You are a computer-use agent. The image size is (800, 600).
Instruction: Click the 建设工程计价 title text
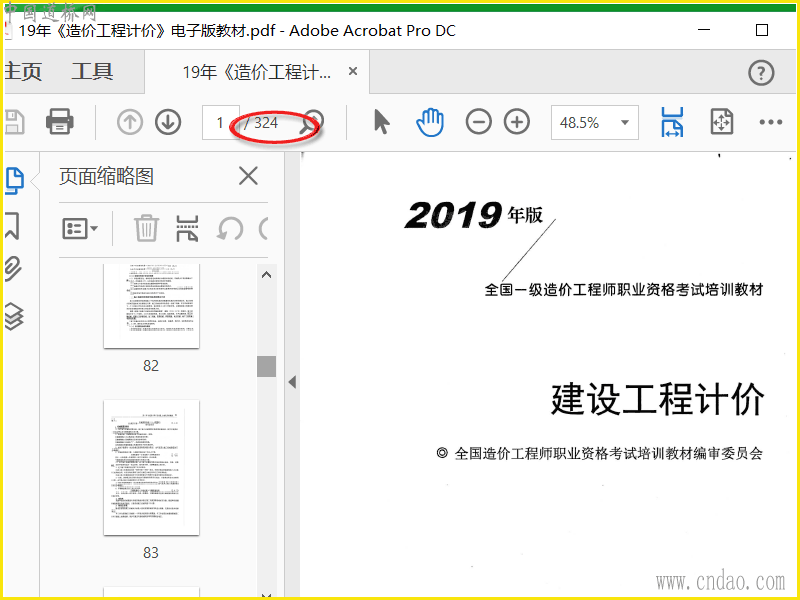pyautogui.click(x=658, y=400)
